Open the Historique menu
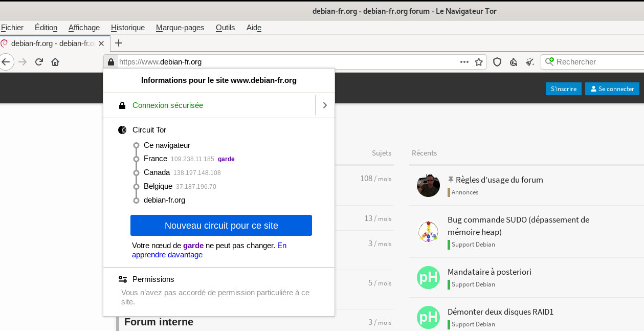The width and height of the screenshot is (644, 331). [128, 28]
